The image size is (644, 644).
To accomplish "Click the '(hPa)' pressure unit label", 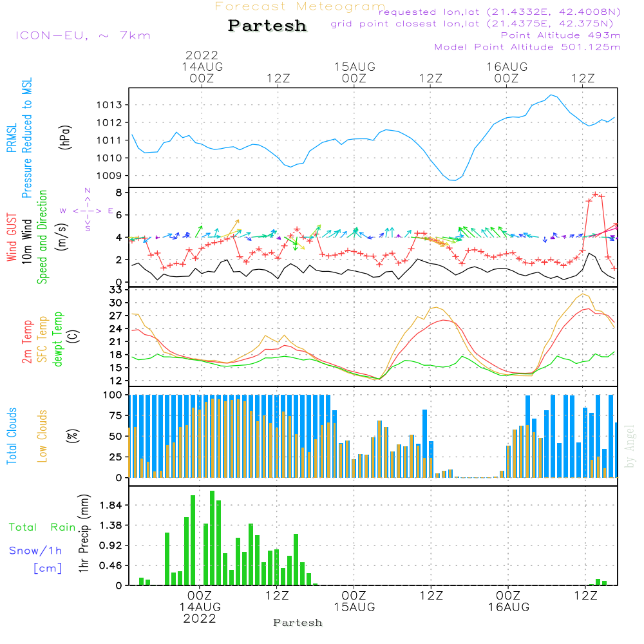I will pos(65,138).
